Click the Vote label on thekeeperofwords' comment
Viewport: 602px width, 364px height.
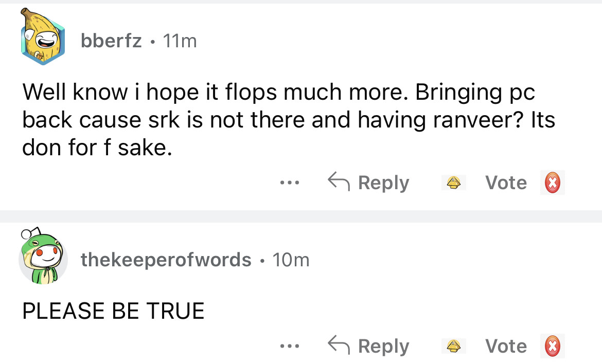pyautogui.click(x=506, y=346)
